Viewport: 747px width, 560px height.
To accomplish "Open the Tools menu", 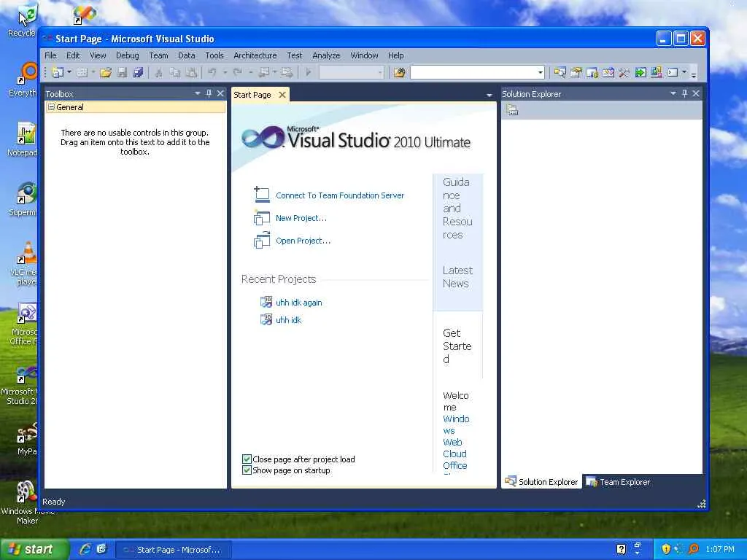I will [x=214, y=55].
